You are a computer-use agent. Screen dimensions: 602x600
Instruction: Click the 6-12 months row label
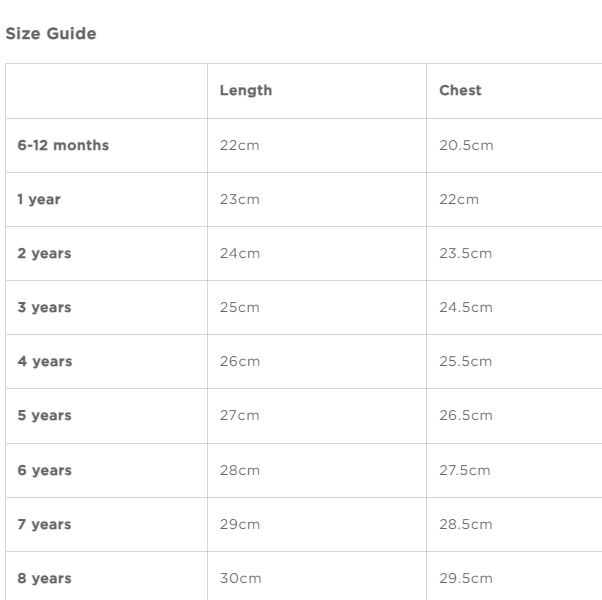pyautogui.click(x=63, y=145)
